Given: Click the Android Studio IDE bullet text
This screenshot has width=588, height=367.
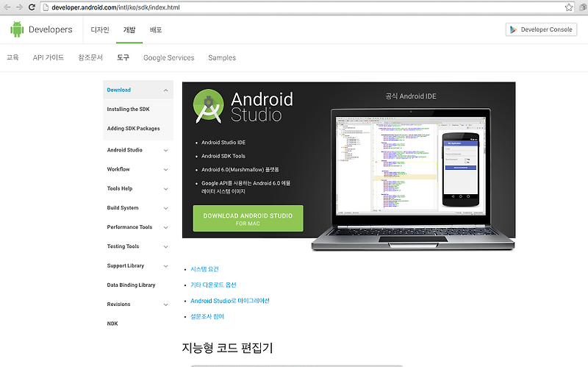Looking at the screenshot, I should pos(223,143).
